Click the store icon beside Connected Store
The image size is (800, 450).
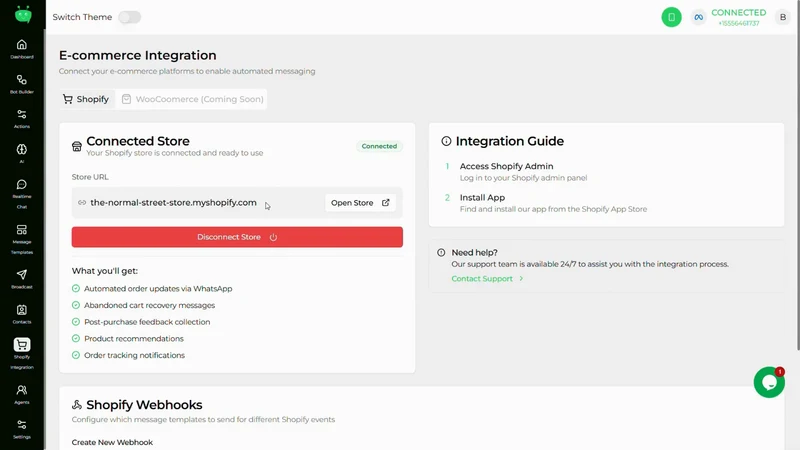[x=77, y=146]
